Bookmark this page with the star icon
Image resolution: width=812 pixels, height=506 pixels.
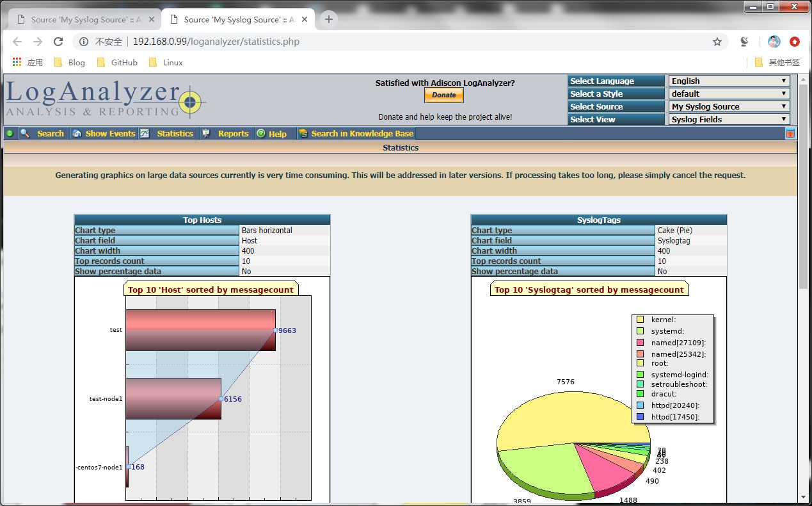click(x=717, y=42)
